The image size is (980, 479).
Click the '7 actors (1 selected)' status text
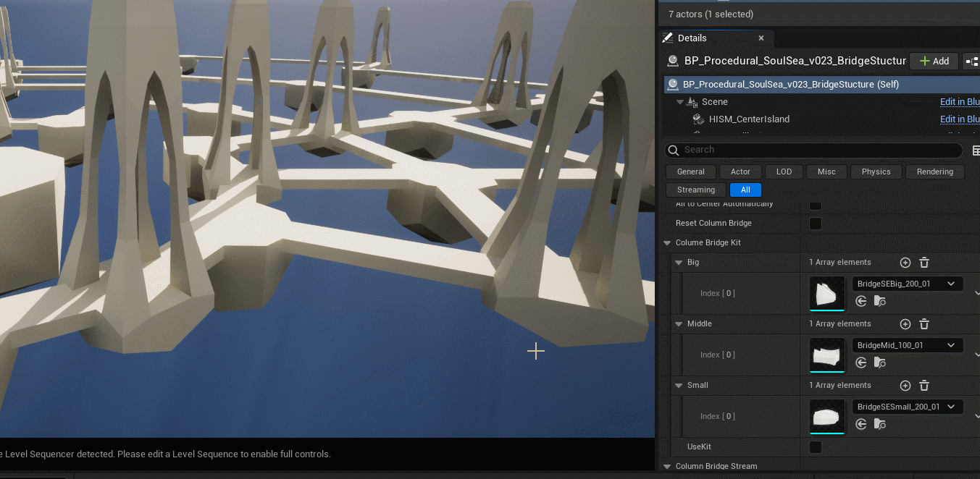click(711, 14)
